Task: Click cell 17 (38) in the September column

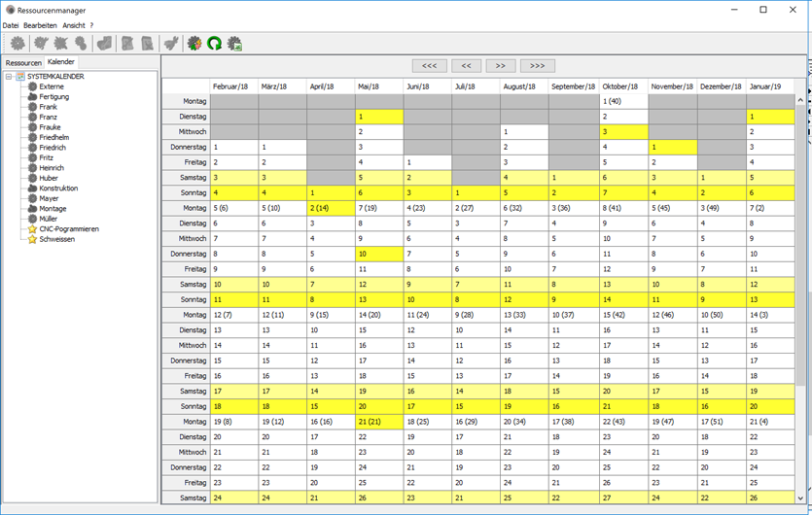Action: coord(574,422)
